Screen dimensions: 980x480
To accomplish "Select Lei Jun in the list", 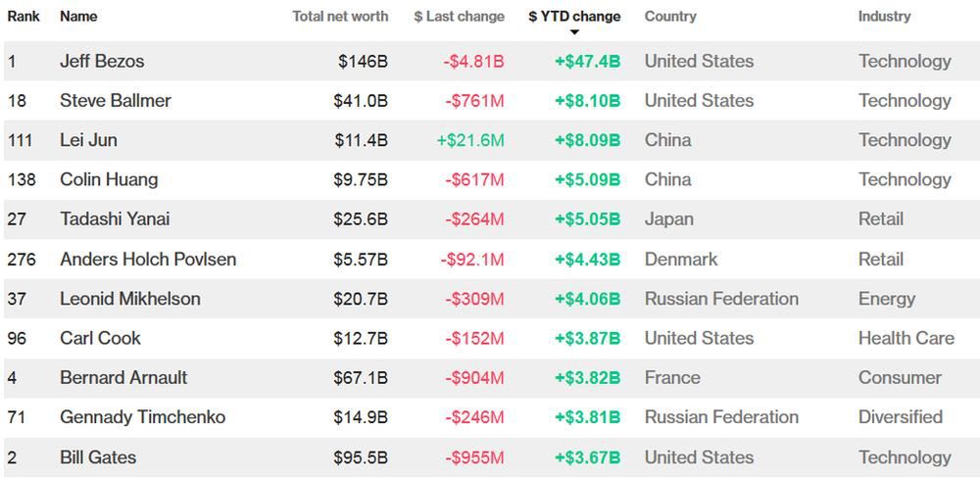I will (88, 140).
